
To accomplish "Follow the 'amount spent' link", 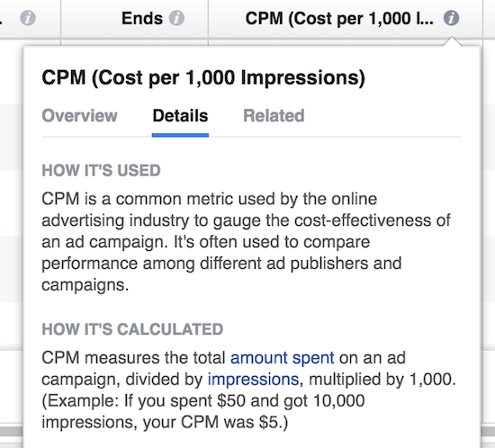I will (283, 358).
